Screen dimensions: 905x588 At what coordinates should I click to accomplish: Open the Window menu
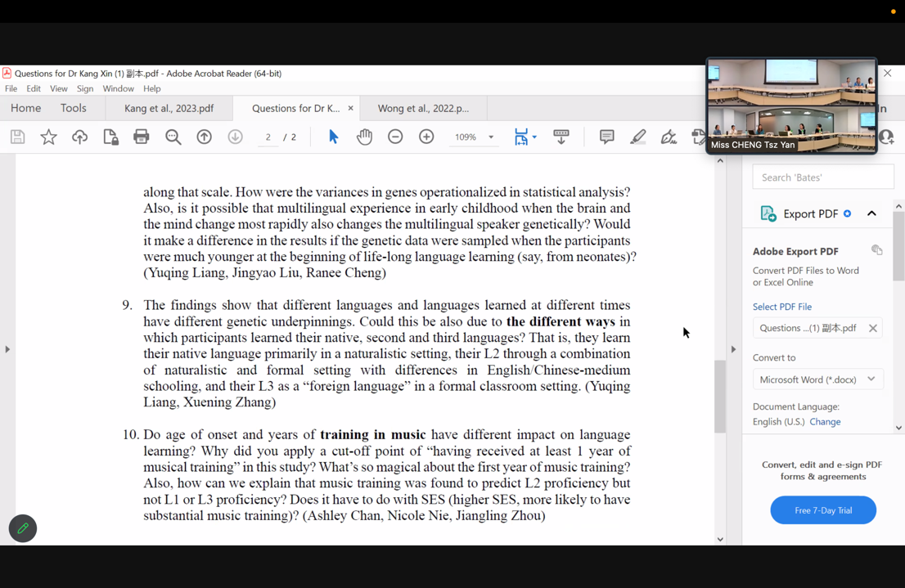point(118,88)
